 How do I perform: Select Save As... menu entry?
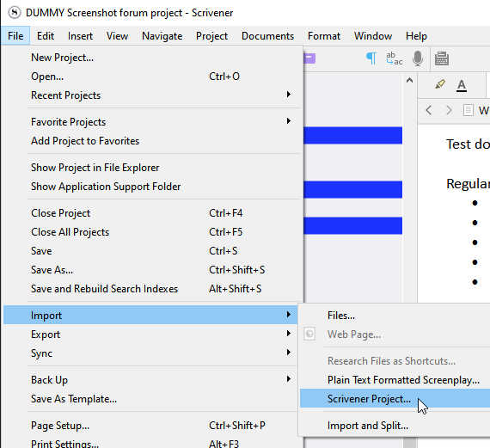point(153,270)
